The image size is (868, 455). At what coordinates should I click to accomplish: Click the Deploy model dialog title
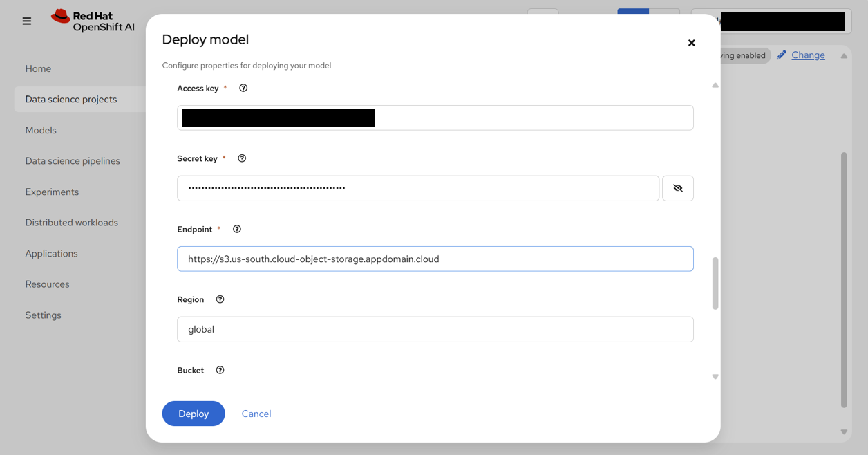[x=205, y=39]
